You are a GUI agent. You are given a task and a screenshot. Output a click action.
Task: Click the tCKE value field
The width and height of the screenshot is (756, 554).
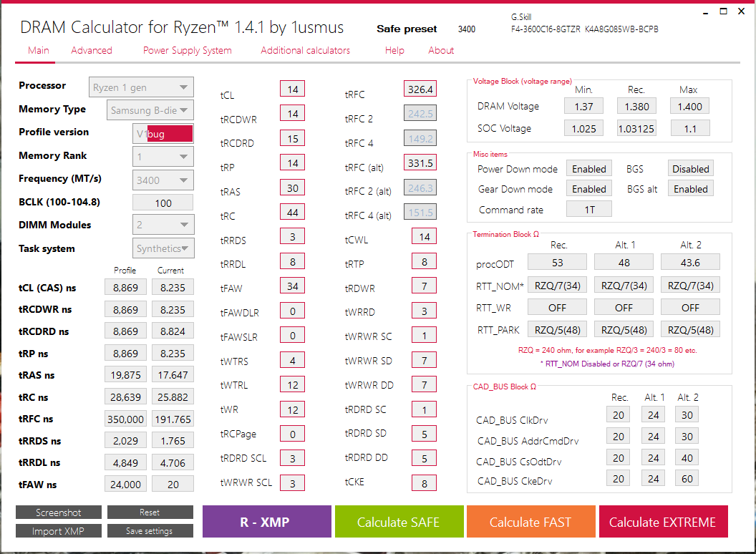pos(424,483)
